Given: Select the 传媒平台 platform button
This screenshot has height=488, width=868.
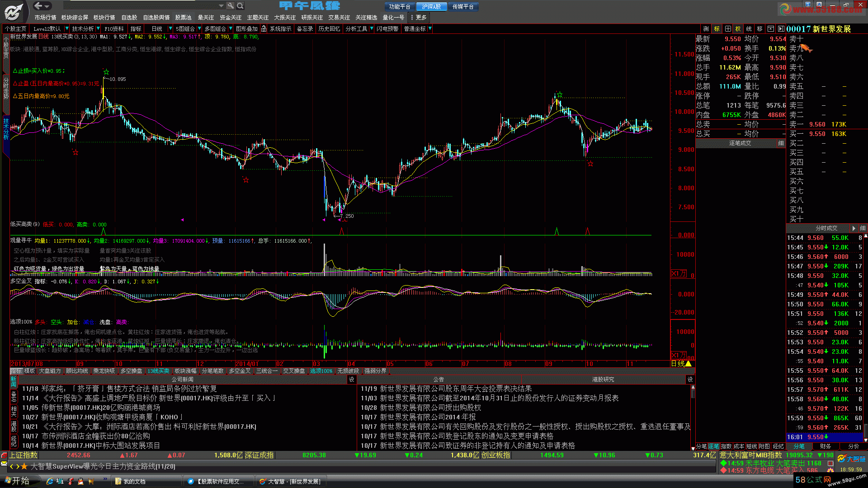Looking at the screenshot, I should (x=463, y=7).
